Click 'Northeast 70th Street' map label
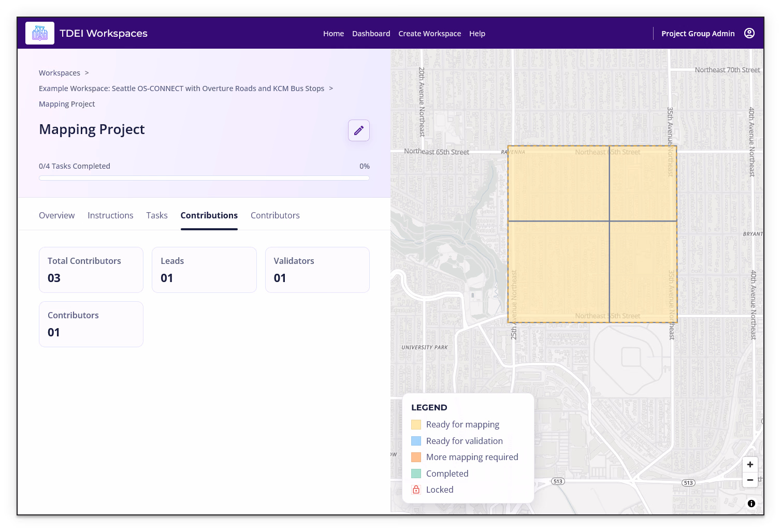 (x=727, y=70)
